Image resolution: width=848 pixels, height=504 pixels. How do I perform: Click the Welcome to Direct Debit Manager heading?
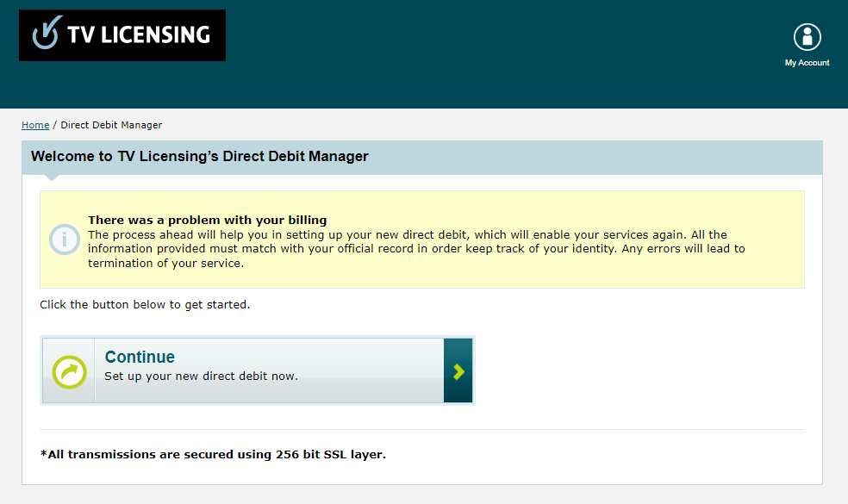tap(199, 157)
